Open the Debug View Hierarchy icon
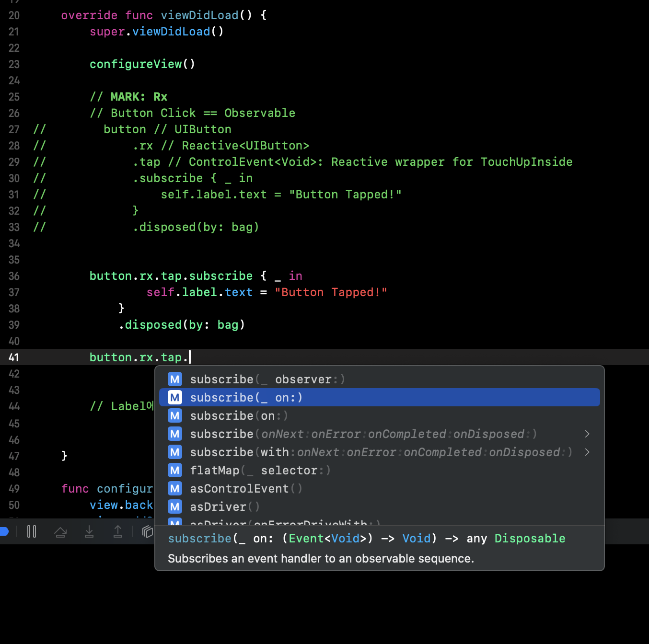This screenshot has height=644, width=649. coord(148,531)
